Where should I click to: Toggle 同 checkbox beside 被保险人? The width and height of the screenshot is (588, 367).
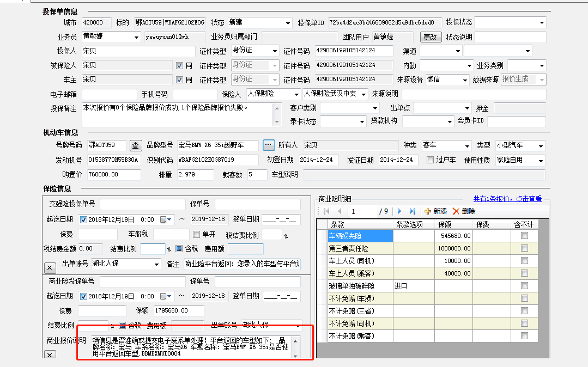point(179,65)
